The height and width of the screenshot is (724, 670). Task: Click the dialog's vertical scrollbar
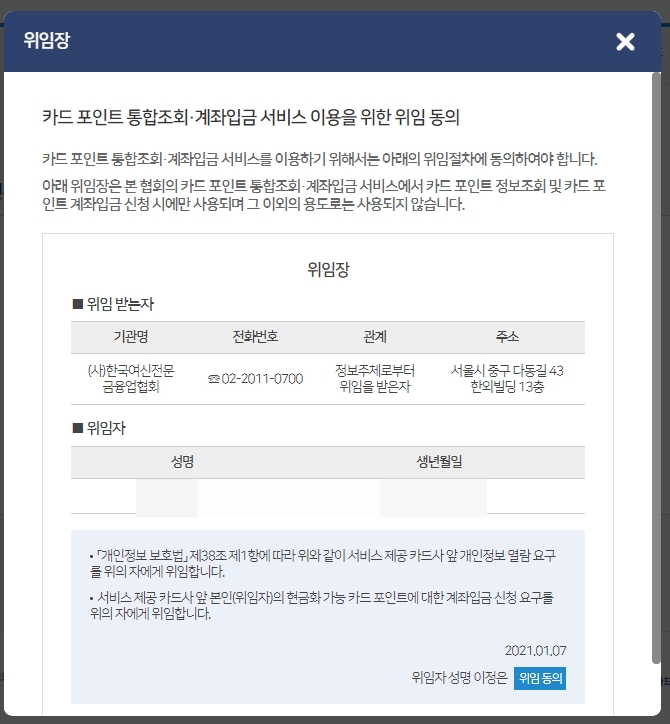(656, 368)
